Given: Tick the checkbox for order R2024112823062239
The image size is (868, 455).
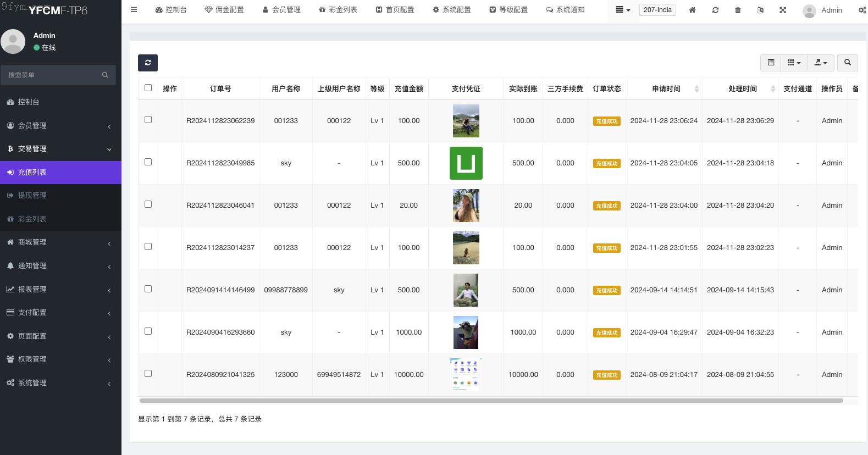Looking at the screenshot, I should coord(148,120).
